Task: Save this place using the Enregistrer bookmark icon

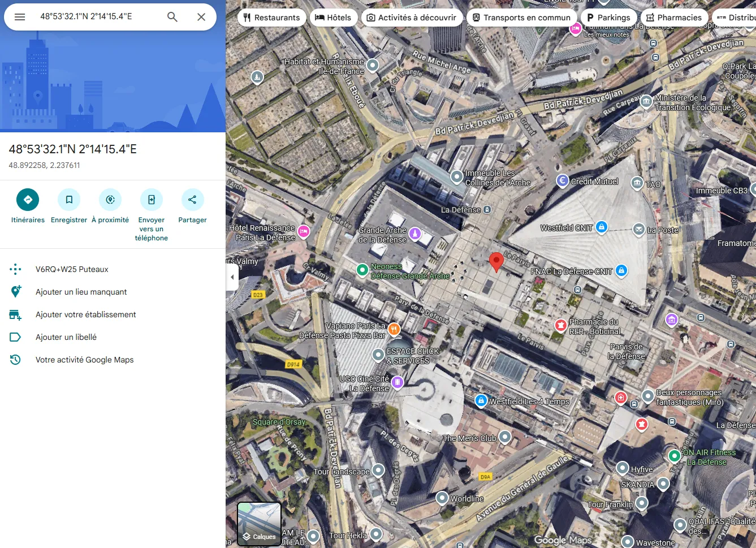Action: pos(68,199)
